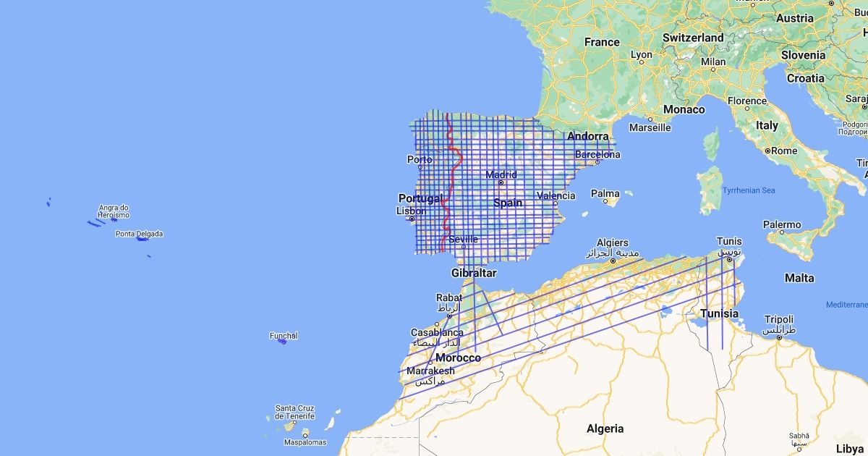868x456 pixels.
Task: Click the France country label
Action: [x=602, y=42]
